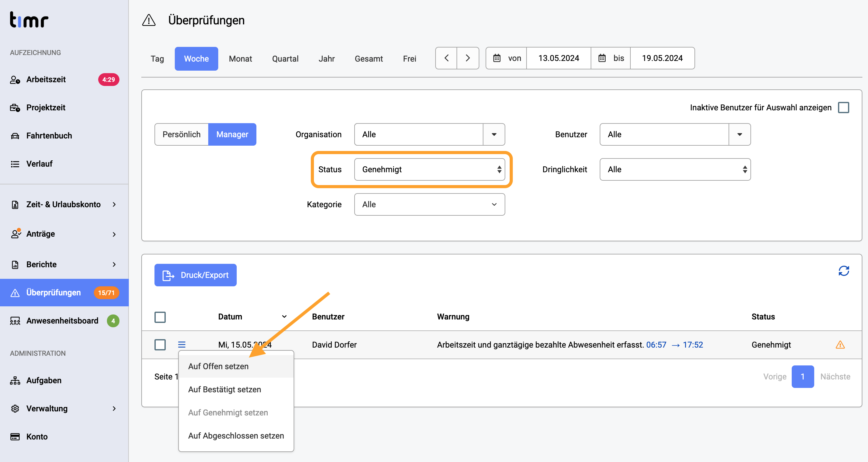
Task: Select the Frei period tab
Action: click(409, 58)
